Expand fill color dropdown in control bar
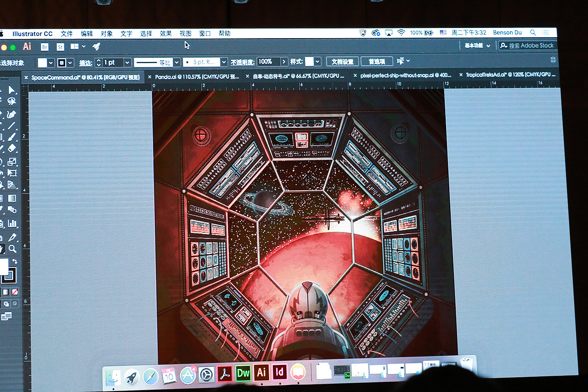 51,62
